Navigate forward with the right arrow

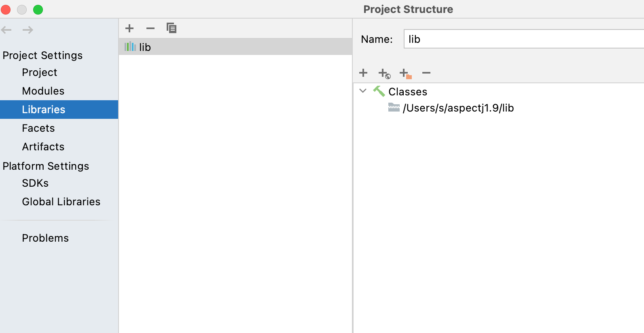(28, 30)
